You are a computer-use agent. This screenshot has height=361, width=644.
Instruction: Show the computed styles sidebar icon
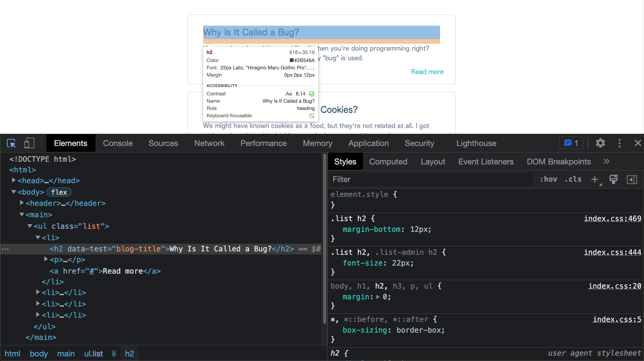point(632,179)
